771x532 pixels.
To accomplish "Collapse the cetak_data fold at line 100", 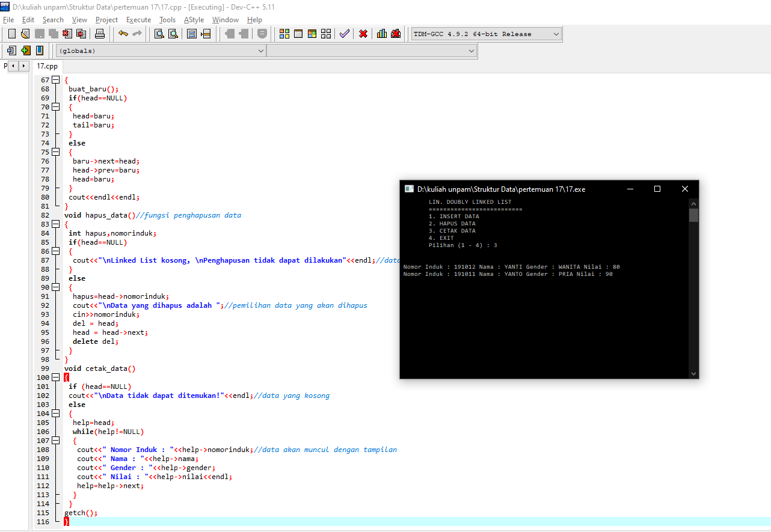I will click(x=56, y=378).
